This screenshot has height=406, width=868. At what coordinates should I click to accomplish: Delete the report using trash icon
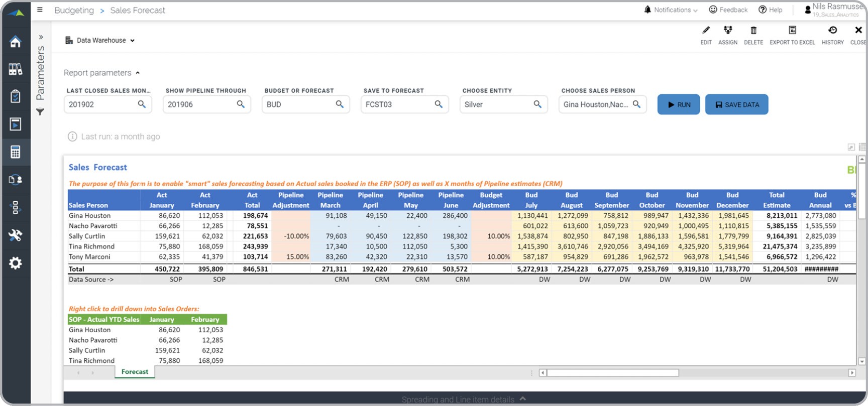coord(753,34)
